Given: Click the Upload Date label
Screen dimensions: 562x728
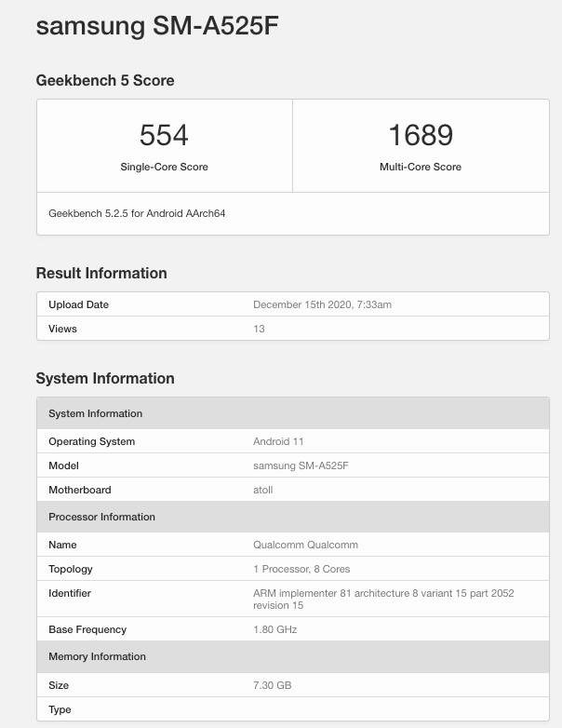Looking at the screenshot, I should 78,304.
